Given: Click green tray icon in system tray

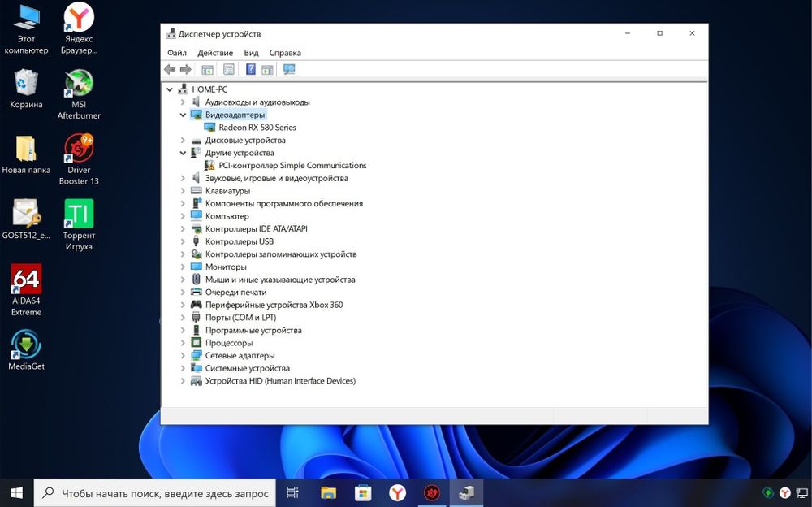Looking at the screenshot, I should coord(768,492).
